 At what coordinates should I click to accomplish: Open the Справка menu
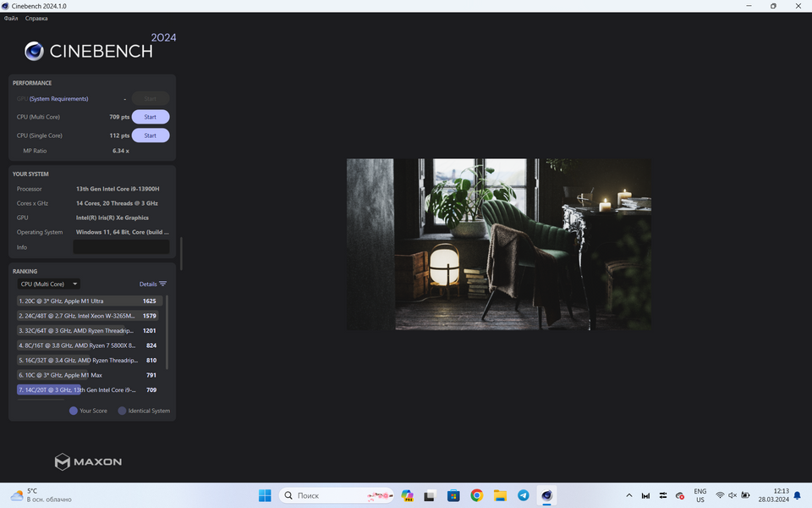(36, 19)
